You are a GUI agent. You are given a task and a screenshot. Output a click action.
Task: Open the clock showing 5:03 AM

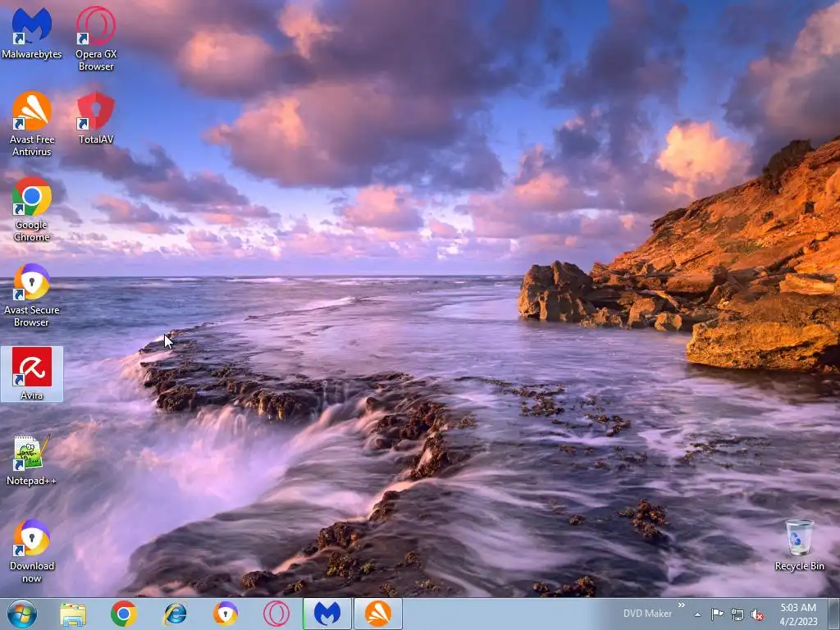pyautogui.click(x=798, y=614)
